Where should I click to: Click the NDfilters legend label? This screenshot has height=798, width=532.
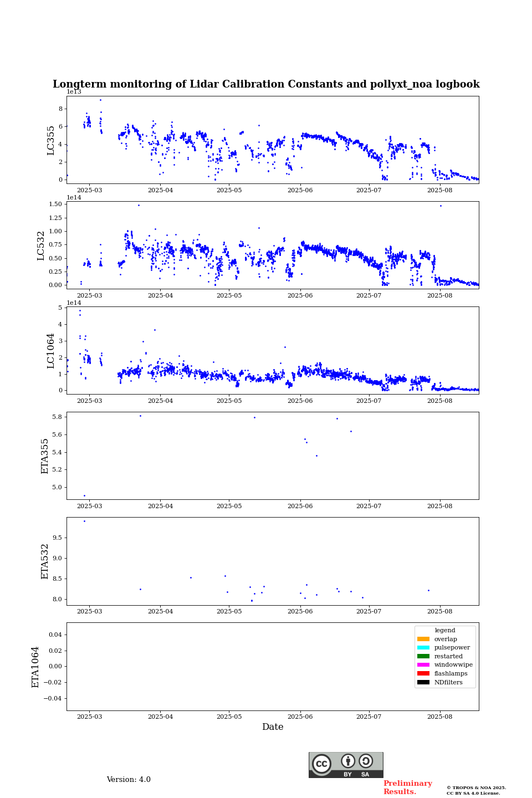448,682
